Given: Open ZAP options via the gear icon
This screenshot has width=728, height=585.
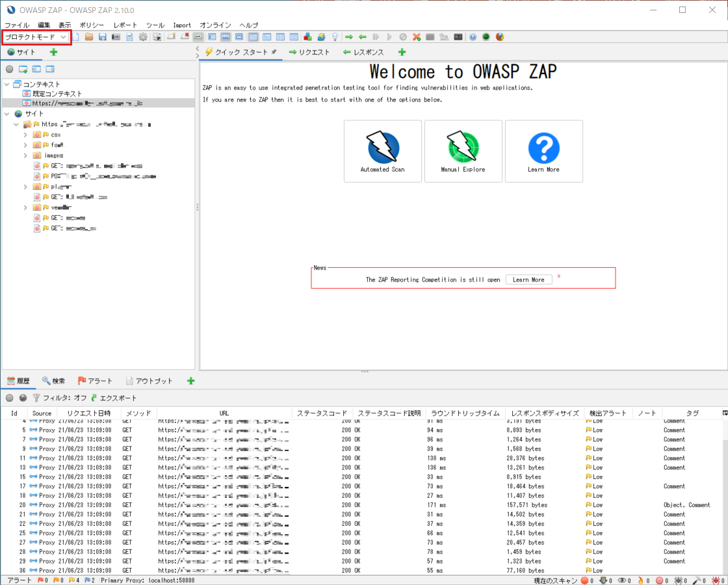Looking at the screenshot, I should pos(143,37).
